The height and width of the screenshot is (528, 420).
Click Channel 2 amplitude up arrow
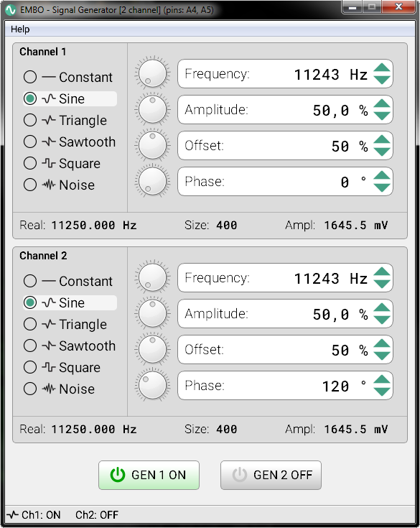[382, 307]
